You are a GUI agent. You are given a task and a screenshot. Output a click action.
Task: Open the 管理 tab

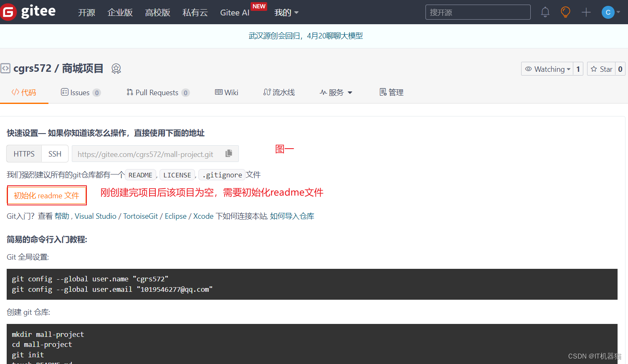coord(391,92)
